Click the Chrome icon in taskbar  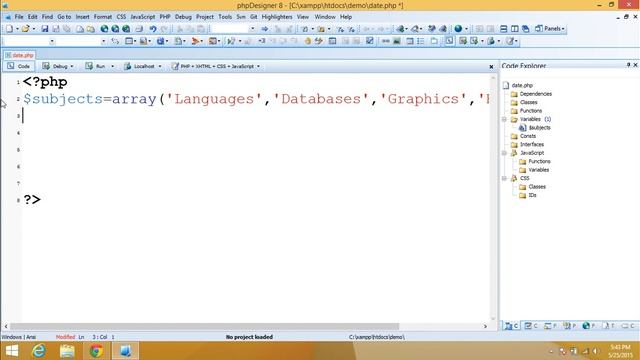click(96, 351)
